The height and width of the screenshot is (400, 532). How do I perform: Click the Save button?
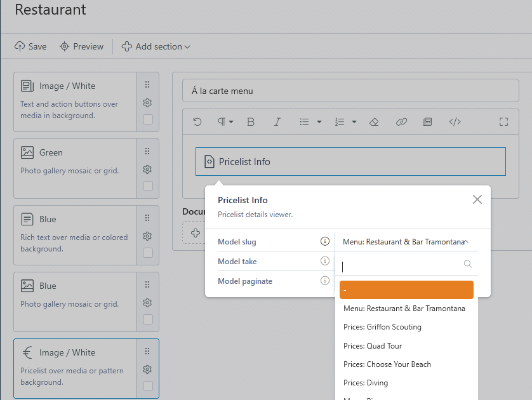(30, 46)
